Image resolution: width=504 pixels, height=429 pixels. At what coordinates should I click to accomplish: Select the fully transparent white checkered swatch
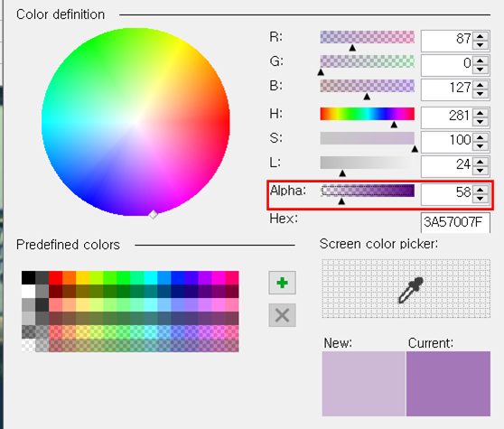[28, 345]
